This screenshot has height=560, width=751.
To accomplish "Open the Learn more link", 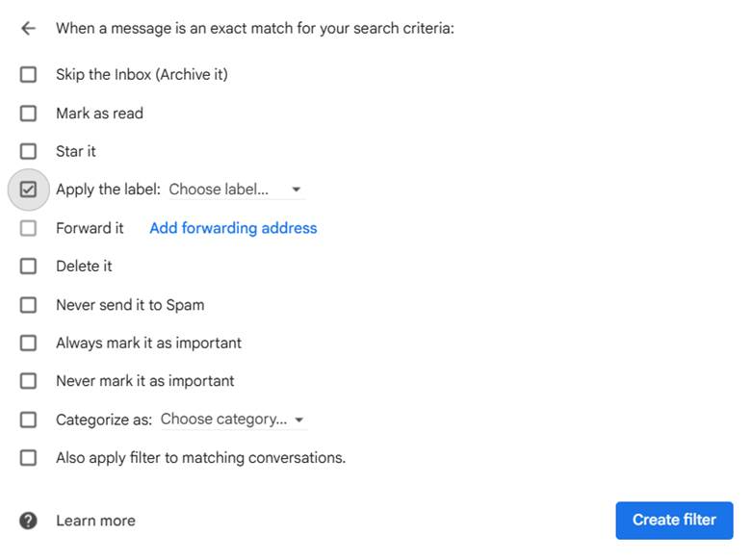I will (95, 521).
